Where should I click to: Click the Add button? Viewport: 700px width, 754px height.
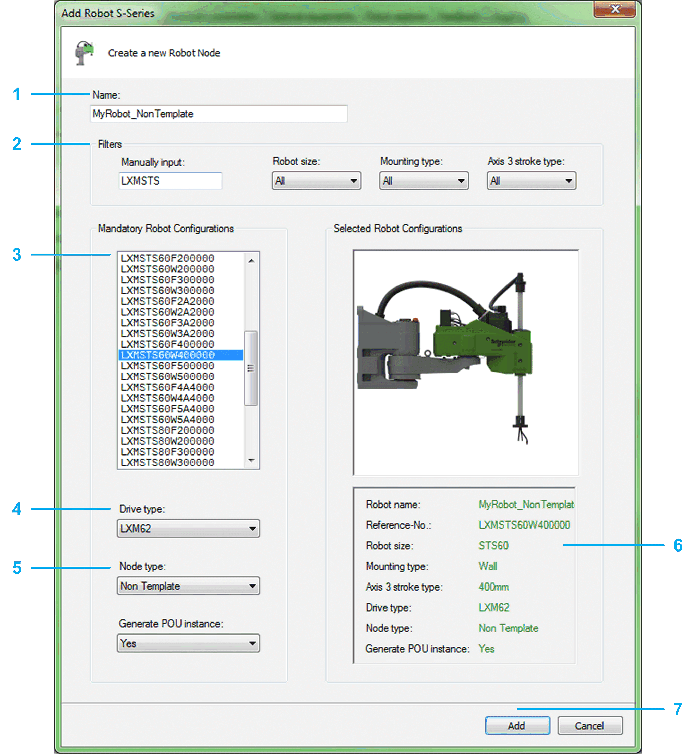517,725
